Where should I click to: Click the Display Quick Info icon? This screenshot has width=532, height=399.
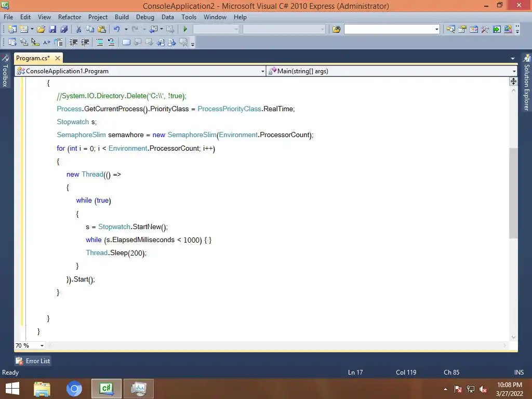pos(35,42)
